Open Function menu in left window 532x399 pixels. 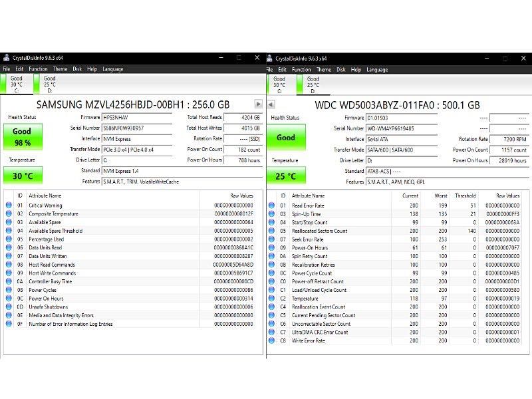(38, 69)
